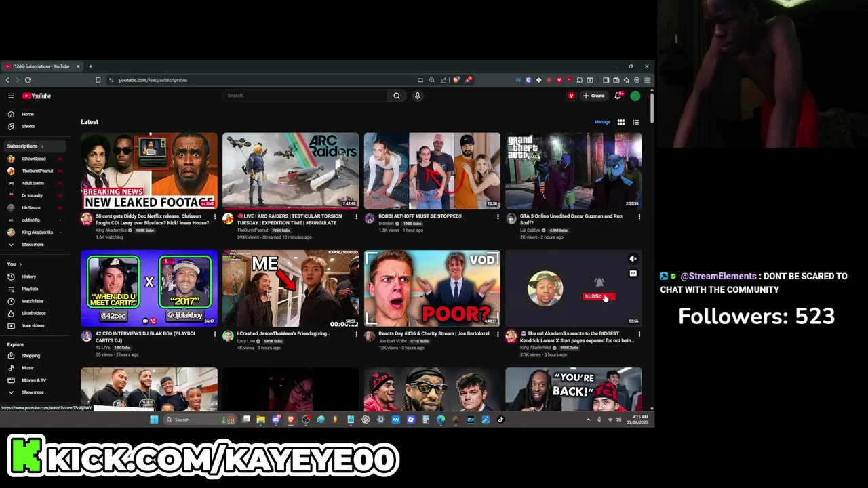Open the Lacy Live channel link
This screenshot has width=868, height=488.
246,341
